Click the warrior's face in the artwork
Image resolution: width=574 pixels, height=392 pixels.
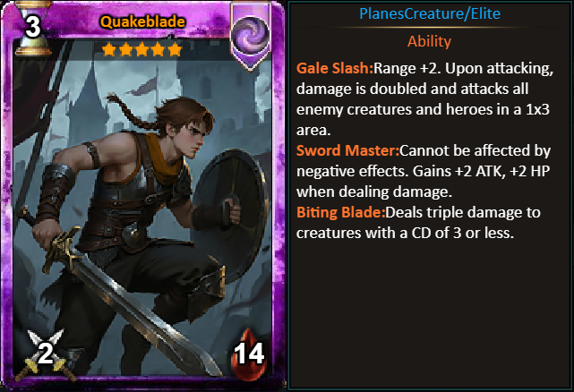[x=193, y=137]
